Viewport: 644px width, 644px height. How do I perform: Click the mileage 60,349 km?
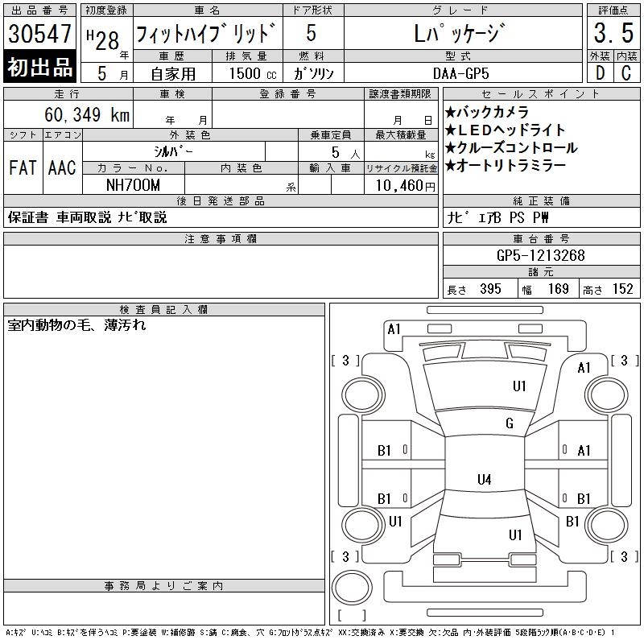pyautogui.click(x=87, y=114)
